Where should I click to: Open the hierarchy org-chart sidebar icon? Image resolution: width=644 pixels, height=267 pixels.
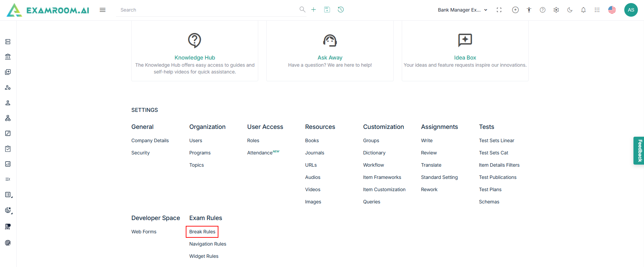[x=8, y=118]
